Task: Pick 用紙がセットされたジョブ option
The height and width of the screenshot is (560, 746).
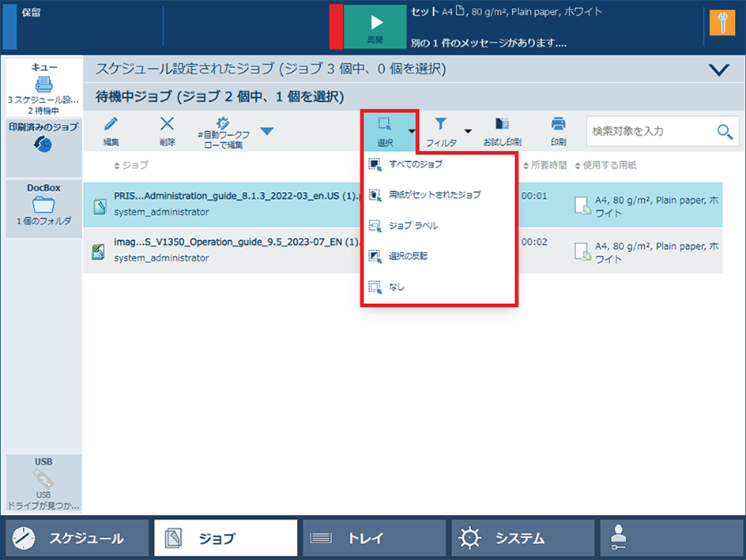Action: (434, 195)
